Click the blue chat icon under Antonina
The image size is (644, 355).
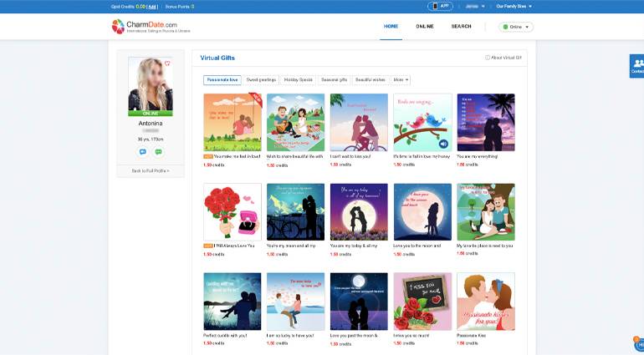tap(142, 152)
